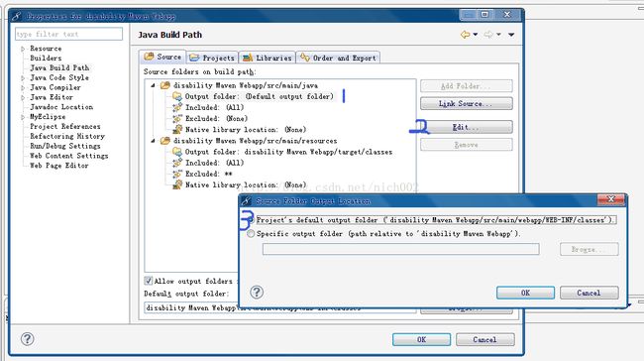Select Run/Debug Settings in the tree
Viewport: 644px width, 361px height.
point(64,146)
